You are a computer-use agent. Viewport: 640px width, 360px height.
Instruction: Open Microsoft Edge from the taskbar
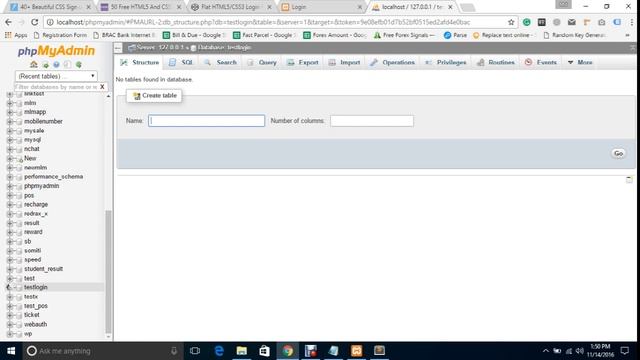click(219, 351)
